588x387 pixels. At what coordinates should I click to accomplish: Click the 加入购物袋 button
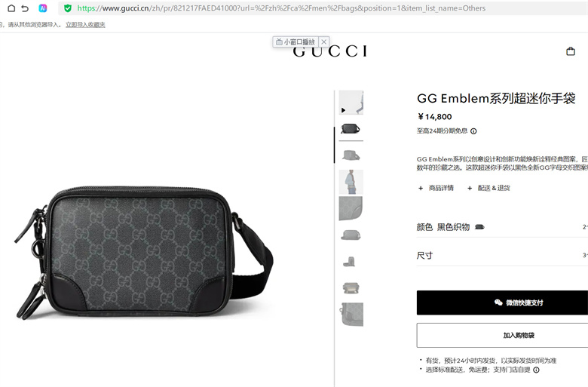[x=502, y=335]
